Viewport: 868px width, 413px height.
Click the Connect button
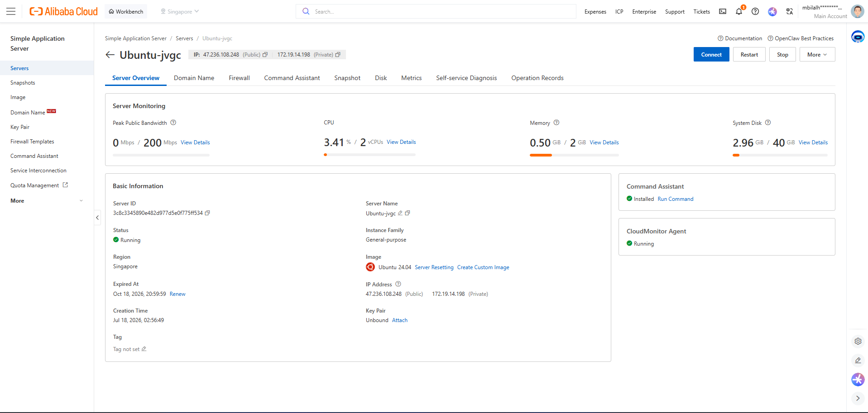(711, 55)
